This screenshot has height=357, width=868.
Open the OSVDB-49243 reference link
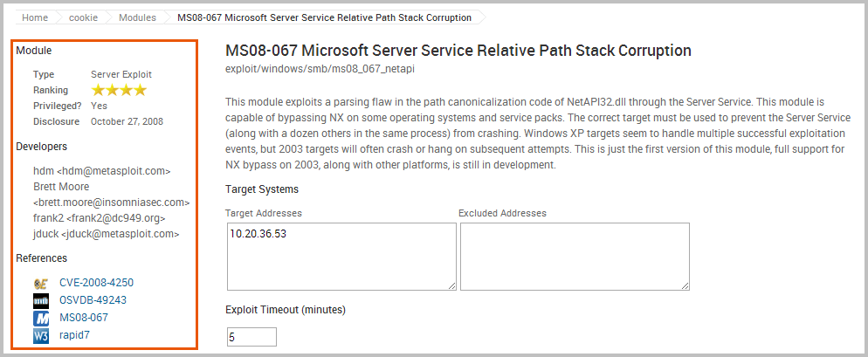pyautogui.click(x=94, y=300)
